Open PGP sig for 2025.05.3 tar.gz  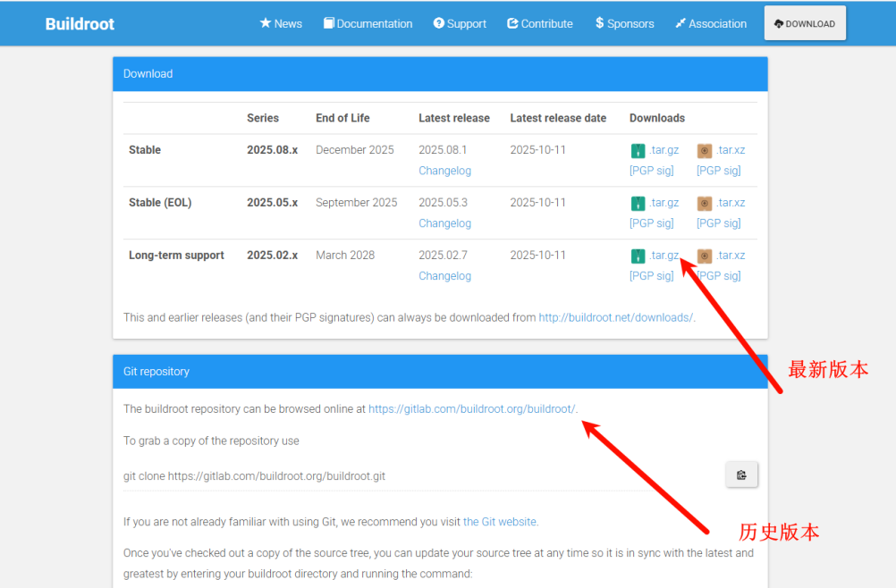(x=651, y=223)
